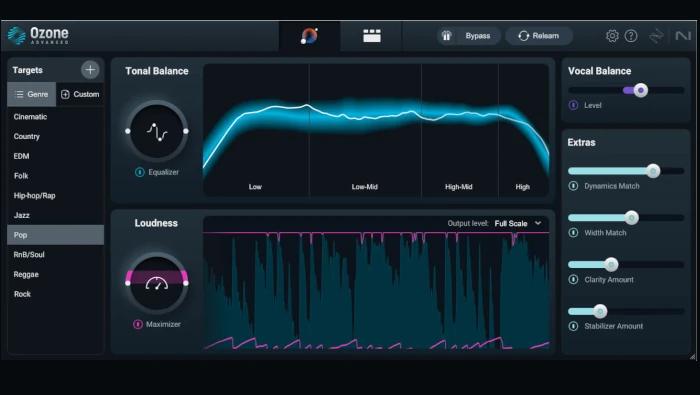
Task: Click the Equalizer dial left handle
Action: point(128,131)
